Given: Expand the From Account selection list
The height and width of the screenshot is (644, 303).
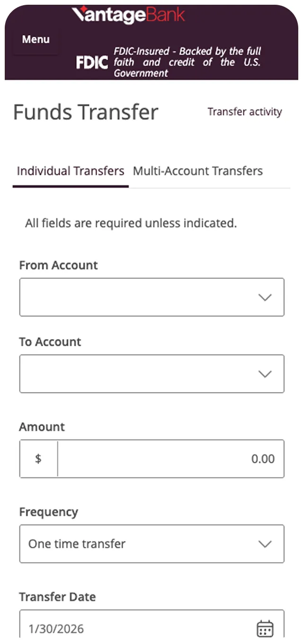Looking at the screenshot, I should coord(151,297).
